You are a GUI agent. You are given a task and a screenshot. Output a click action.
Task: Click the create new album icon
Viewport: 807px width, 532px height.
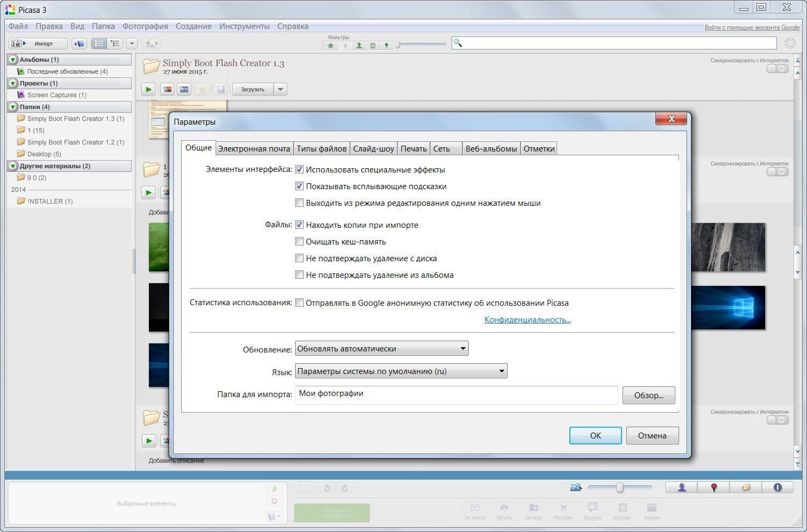[79, 44]
